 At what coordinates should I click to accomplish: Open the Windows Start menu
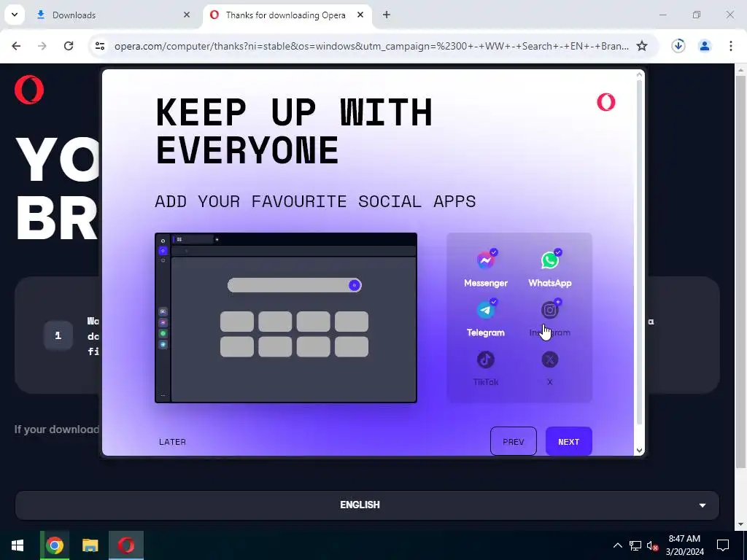(x=18, y=545)
